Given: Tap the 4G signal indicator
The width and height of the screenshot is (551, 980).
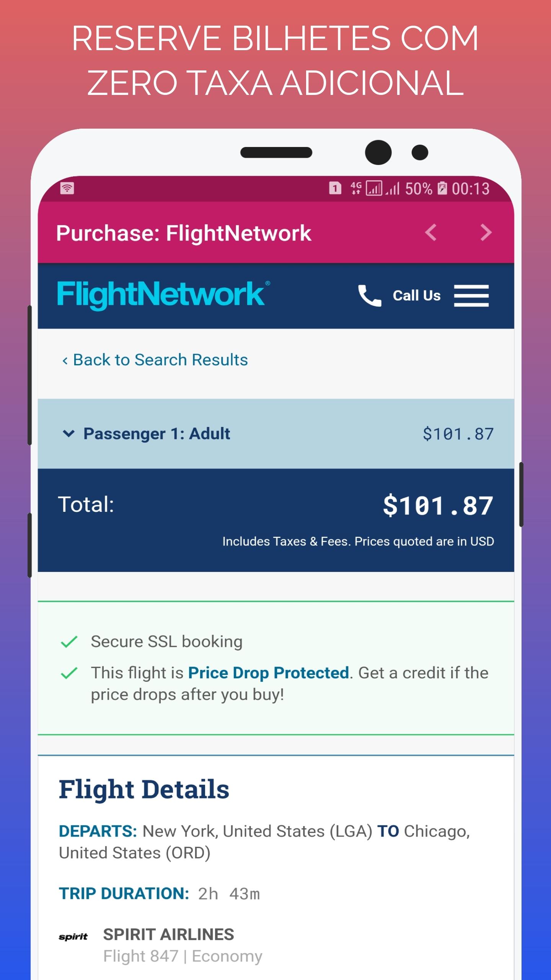Looking at the screenshot, I should coord(356,188).
